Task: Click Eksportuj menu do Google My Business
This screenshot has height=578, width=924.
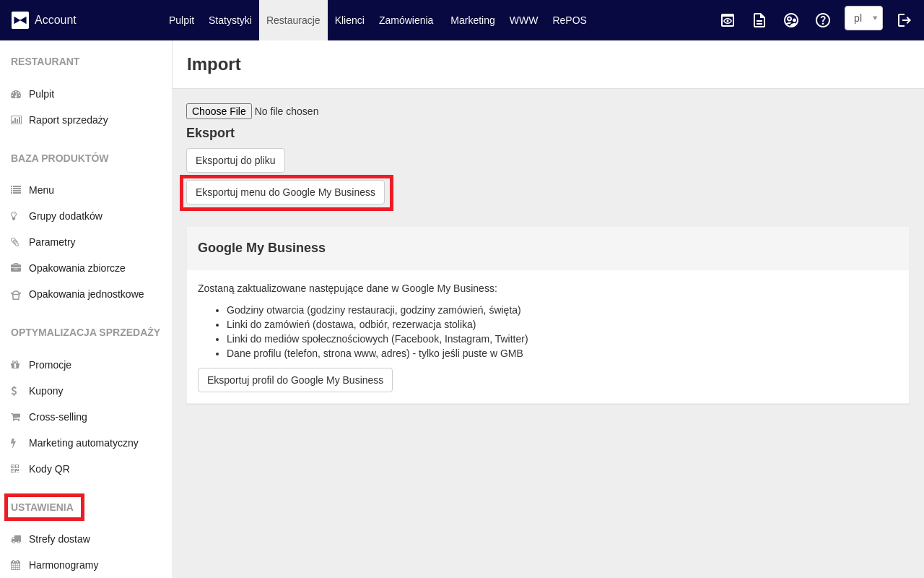Action: (286, 192)
